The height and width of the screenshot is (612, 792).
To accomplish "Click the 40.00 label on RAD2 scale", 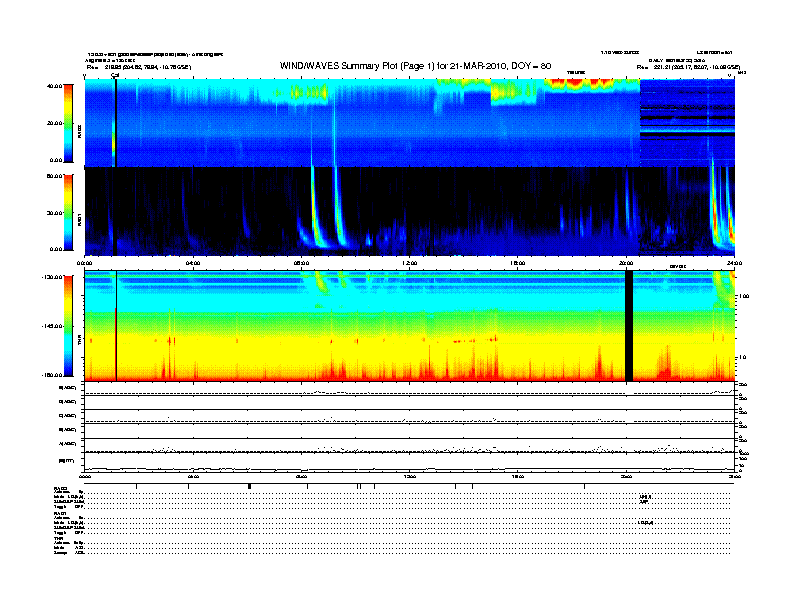I will [54, 86].
